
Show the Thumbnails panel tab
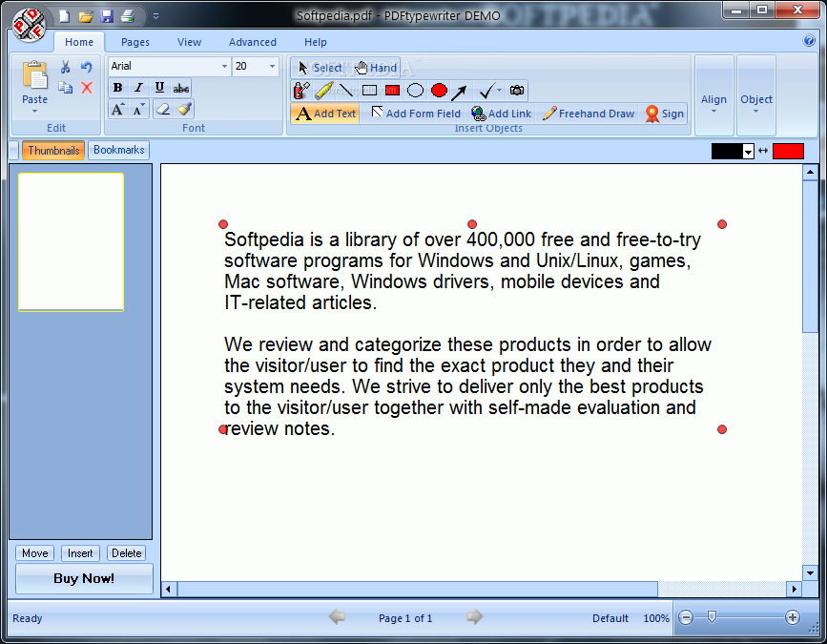(x=53, y=151)
